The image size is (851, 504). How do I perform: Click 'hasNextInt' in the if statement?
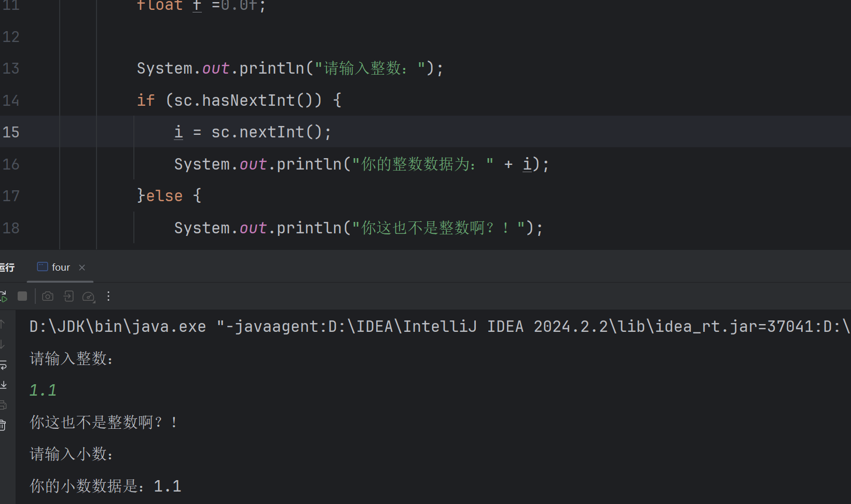click(249, 100)
